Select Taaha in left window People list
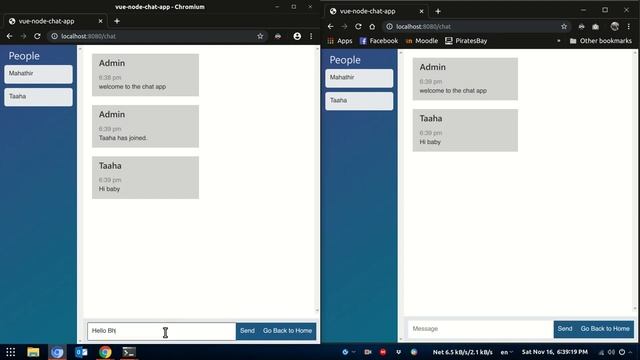The height and width of the screenshot is (360, 640). [x=38, y=97]
